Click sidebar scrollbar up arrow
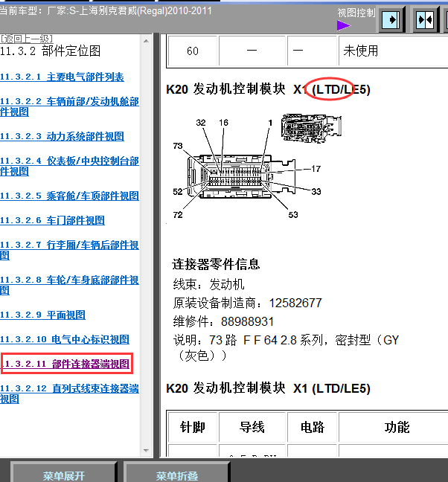 click(x=147, y=41)
